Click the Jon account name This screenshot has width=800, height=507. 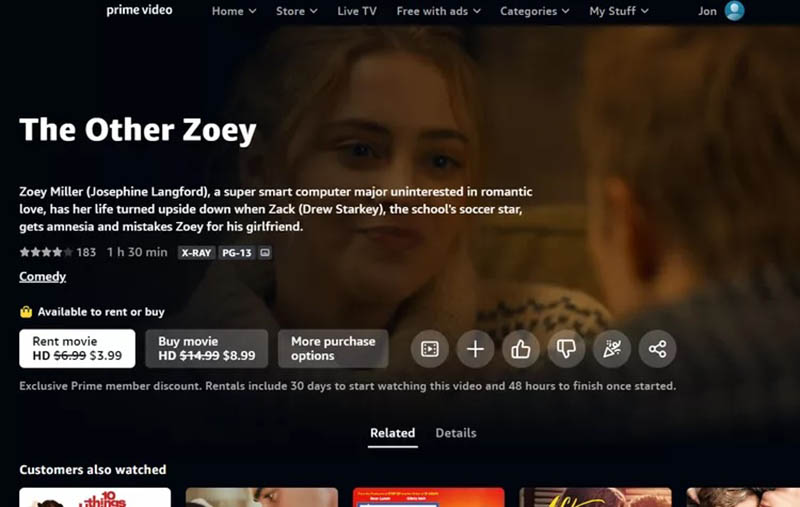click(x=707, y=11)
